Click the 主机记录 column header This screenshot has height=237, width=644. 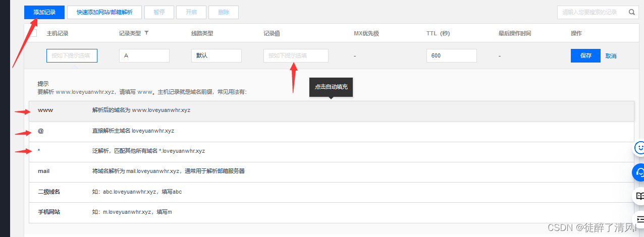pos(58,33)
